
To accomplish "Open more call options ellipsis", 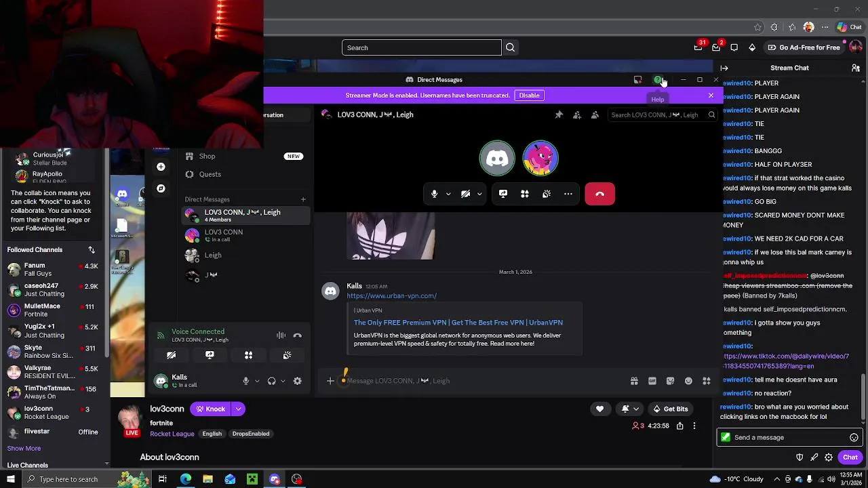I will point(568,194).
